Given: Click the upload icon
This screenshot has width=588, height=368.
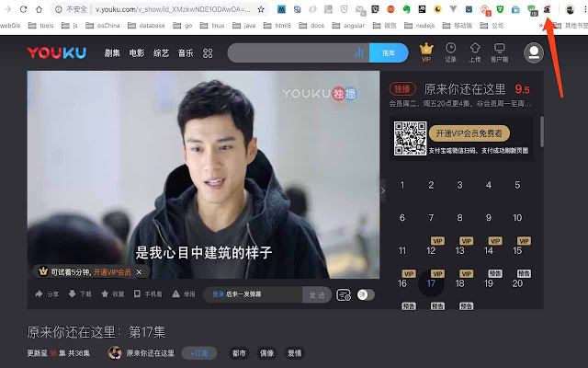Looking at the screenshot, I should click(x=475, y=52).
